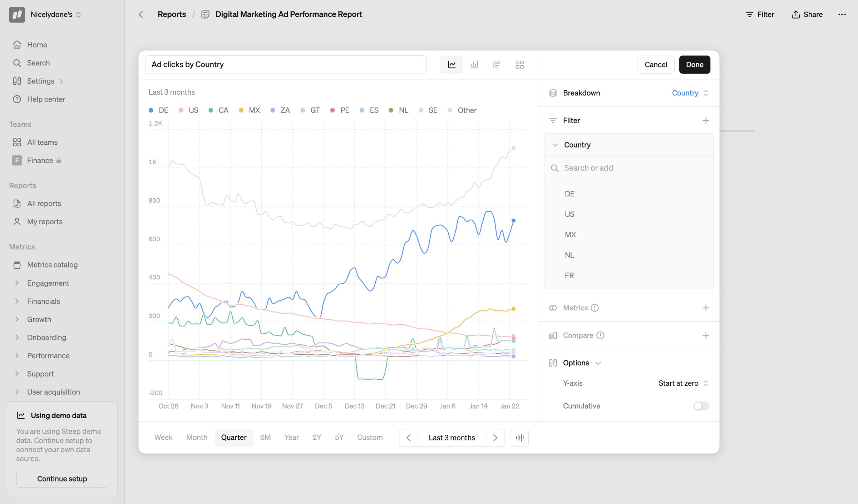Open the Y-axis Start at zero dropdown

coord(683,383)
